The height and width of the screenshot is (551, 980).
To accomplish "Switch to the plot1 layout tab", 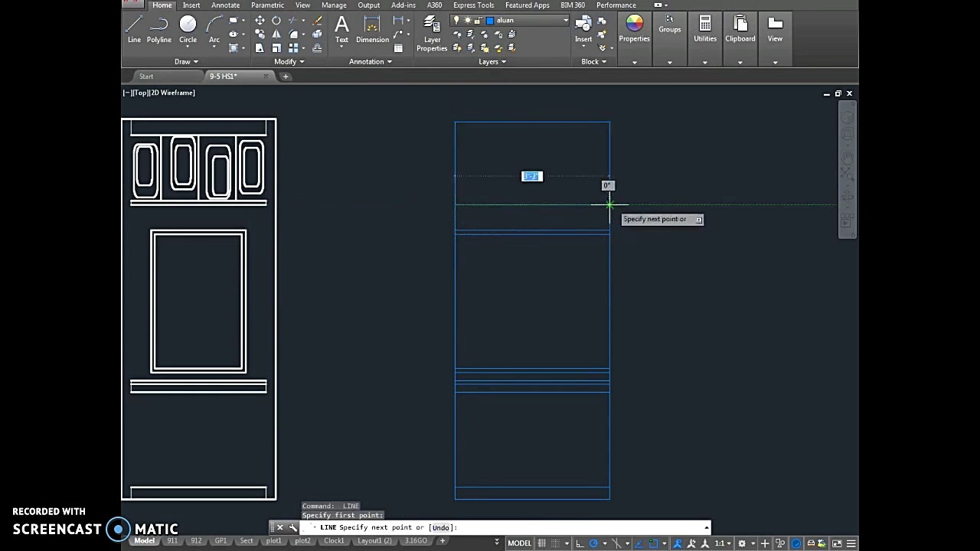I will click(x=273, y=541).
